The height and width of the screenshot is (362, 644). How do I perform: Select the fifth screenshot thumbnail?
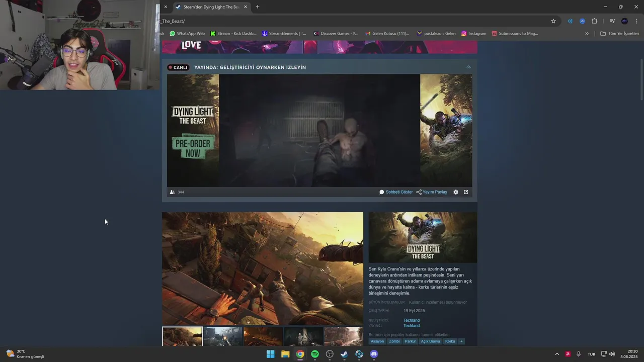tap(344, 336)
